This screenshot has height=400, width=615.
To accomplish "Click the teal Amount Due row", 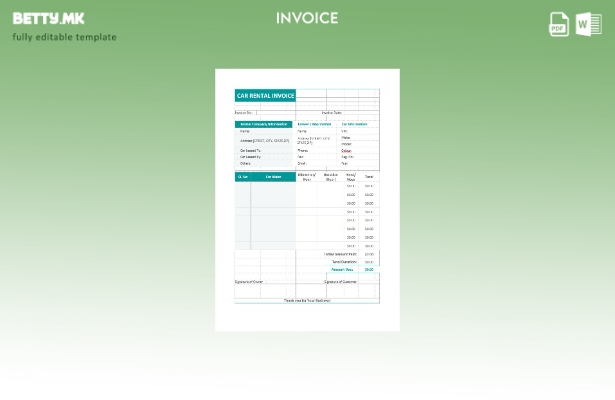I will pyautogui.click(x=343, y=269).
